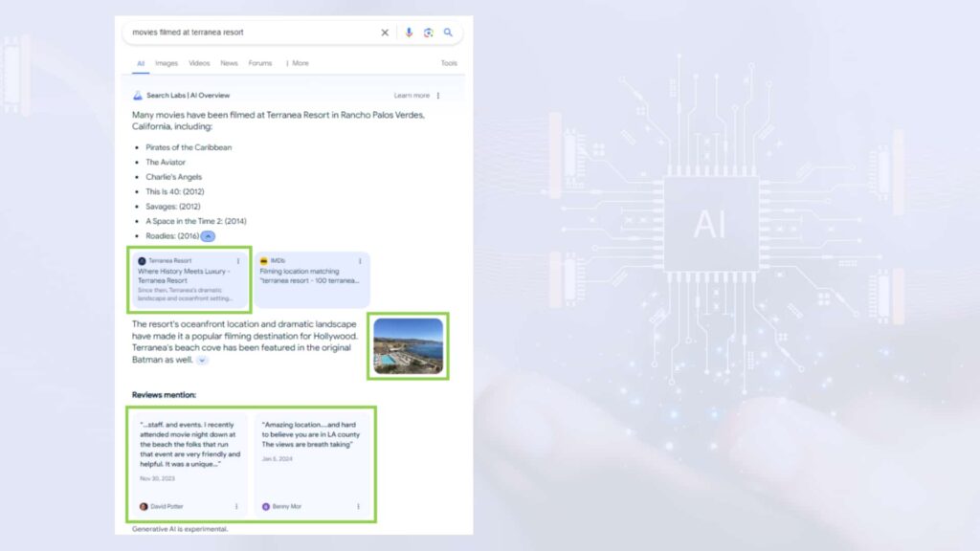Image resolution: width=980 pixels, height=551 pixels.
Task: Open Benny Mor review three-dot menu
Action: pyautogui.click(x=358, y=507)
